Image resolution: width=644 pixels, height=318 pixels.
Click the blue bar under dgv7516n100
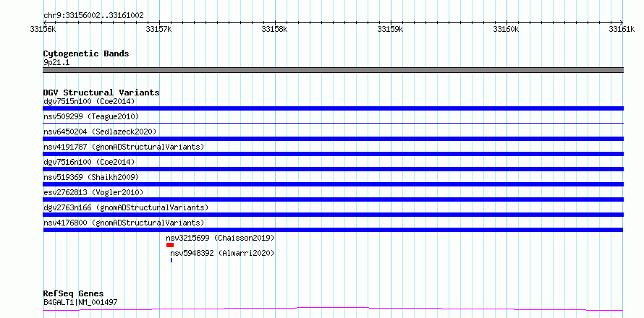[333, 169]
